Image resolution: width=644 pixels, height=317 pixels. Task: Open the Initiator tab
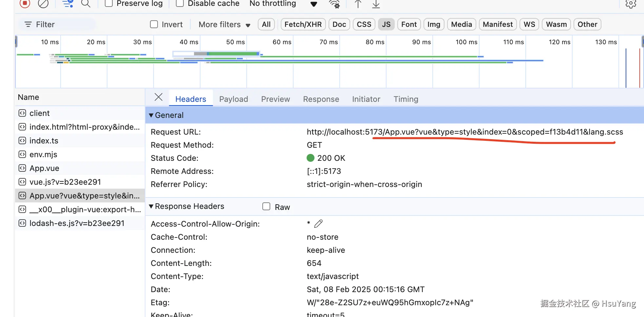coord(366,99)
